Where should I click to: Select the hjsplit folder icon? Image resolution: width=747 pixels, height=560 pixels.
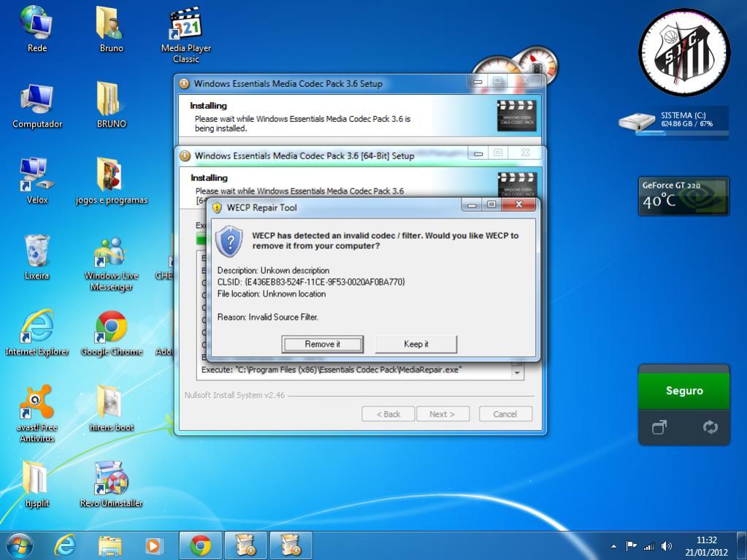tap(37, 484)
